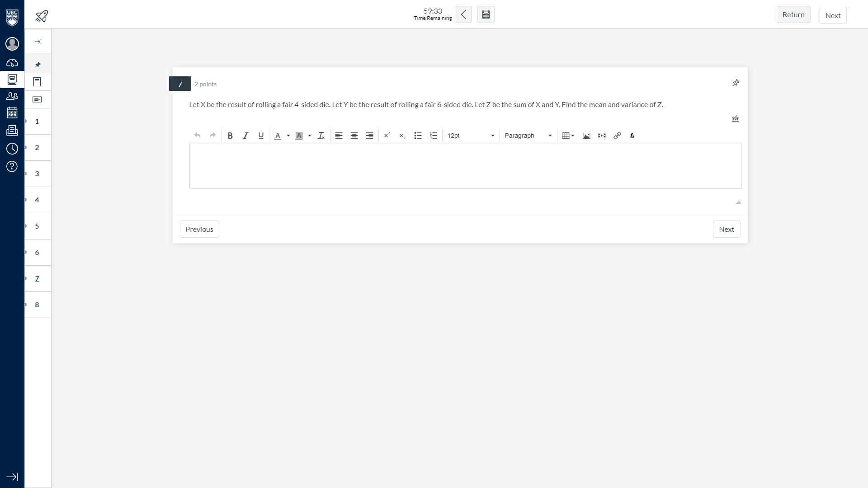Screen dimensions: 868x488
Task: Apply center text alignment
Action: coord(354,136)
